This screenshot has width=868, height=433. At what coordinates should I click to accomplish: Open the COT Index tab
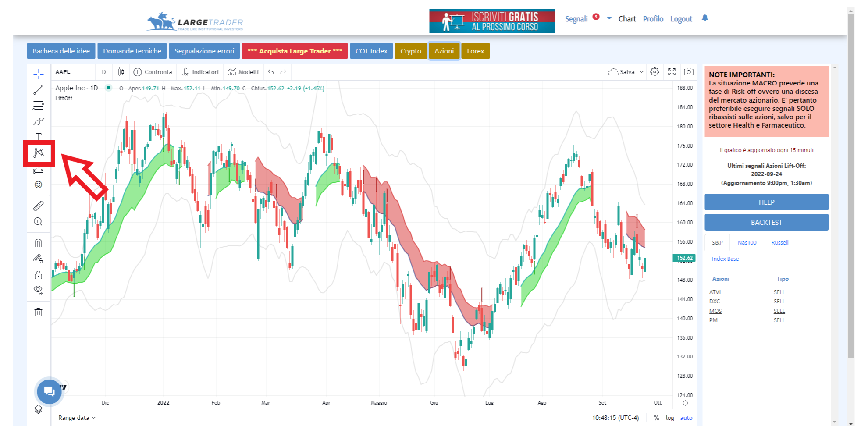click(371, 51)
